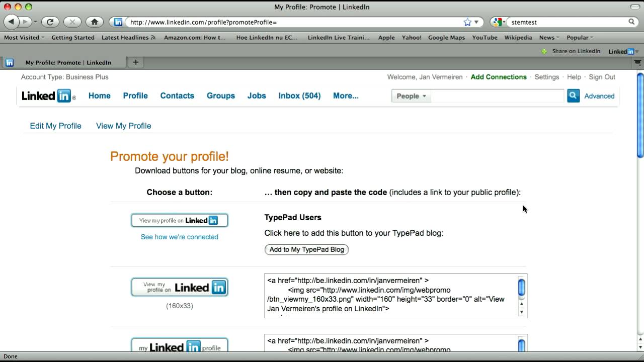Focus the LinkedIn people search field

(498, 96)
